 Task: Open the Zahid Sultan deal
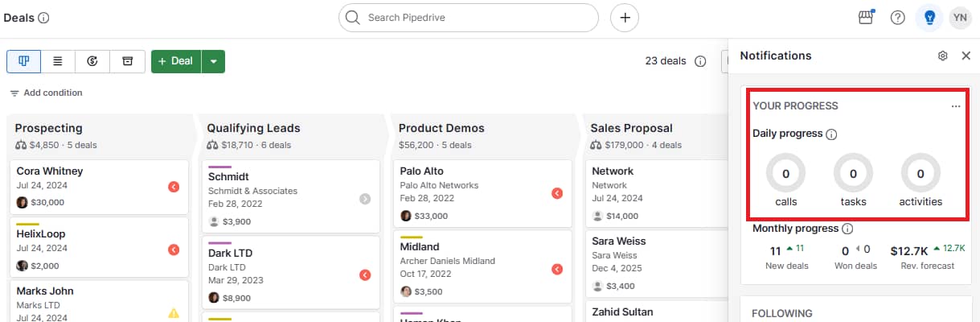tap(658, 312)
